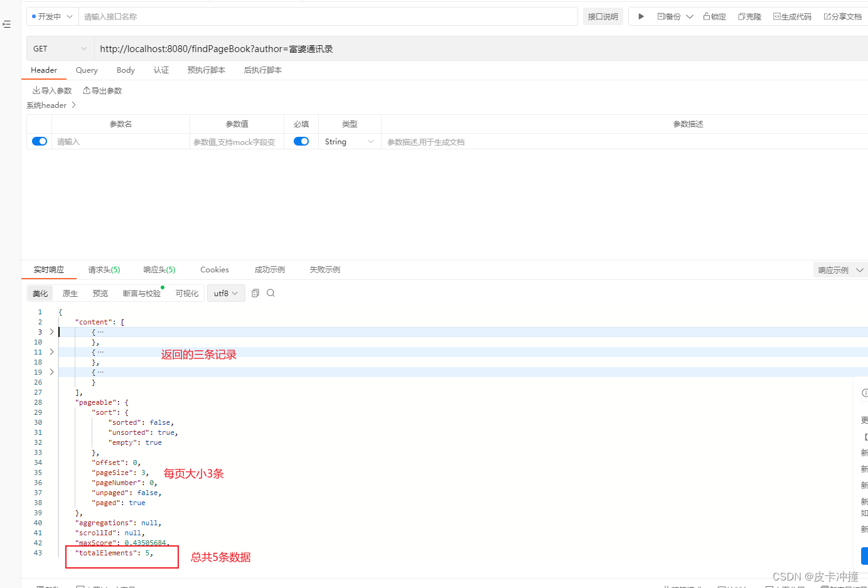
Task: Click the "scrollId": null line
Action: point(110,533)
